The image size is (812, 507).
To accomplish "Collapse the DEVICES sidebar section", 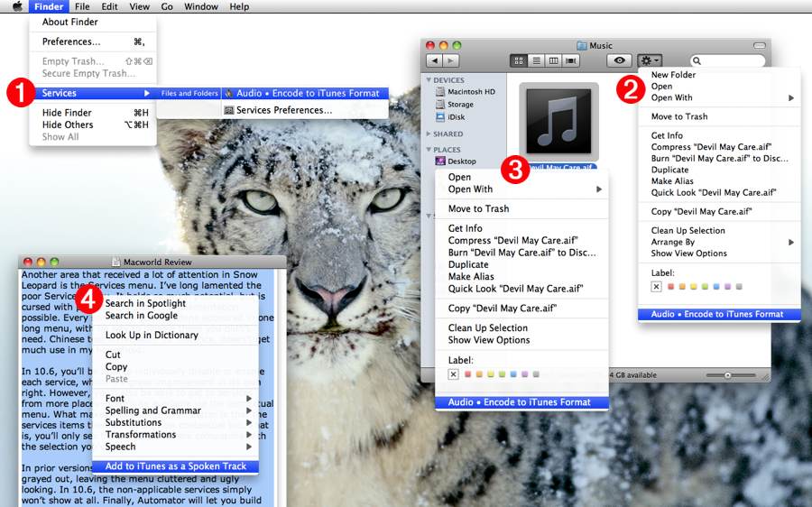I will pos(429,80).
